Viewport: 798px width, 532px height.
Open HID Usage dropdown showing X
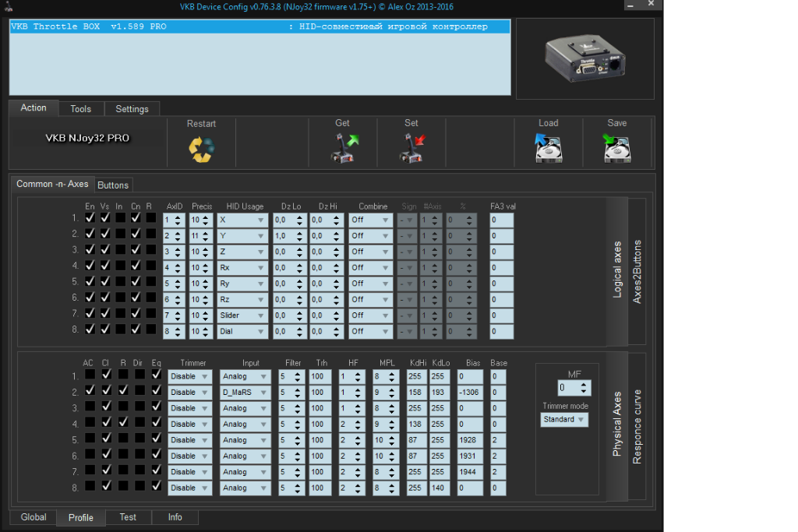pyautogui.click(x=242, y=220)
